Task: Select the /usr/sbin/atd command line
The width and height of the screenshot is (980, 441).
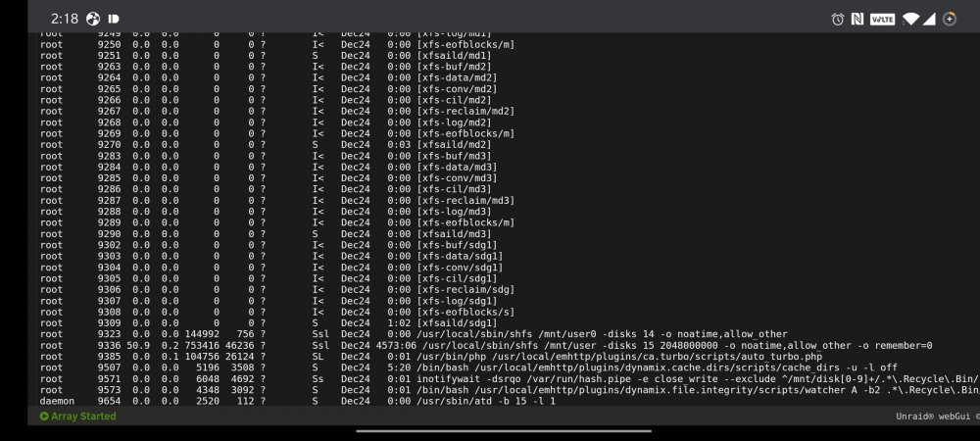Action: tap(486, 401)
